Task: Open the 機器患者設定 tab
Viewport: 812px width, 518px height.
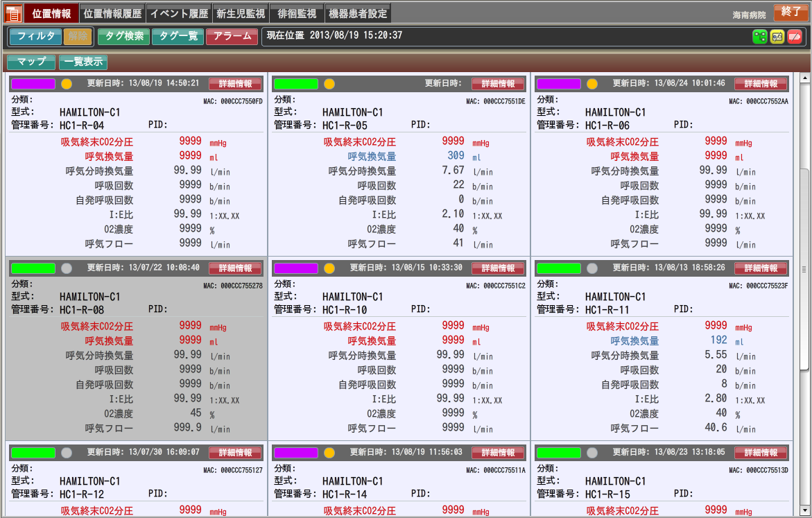Action: coord(358,13)
